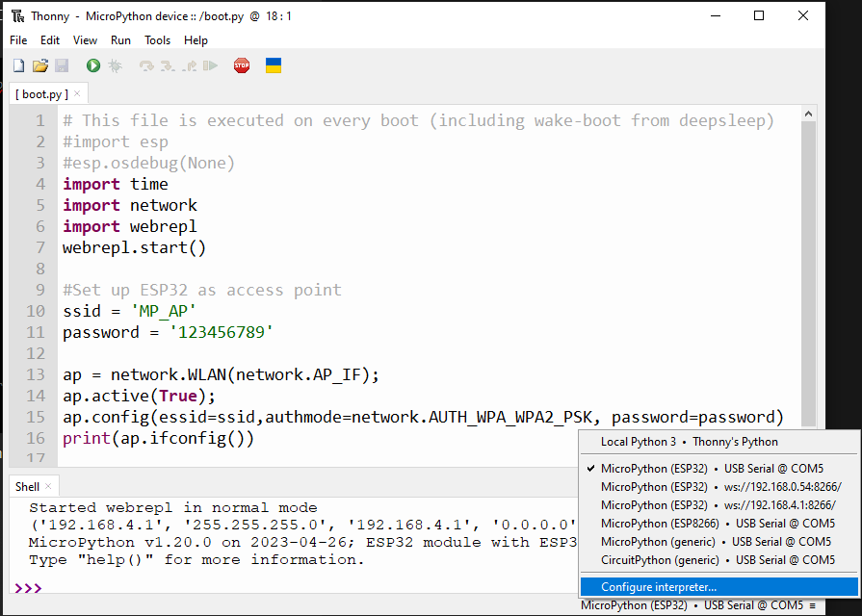862x616 pixels.
Task: Close the boot.py editor tab
Action: [78, 94]
